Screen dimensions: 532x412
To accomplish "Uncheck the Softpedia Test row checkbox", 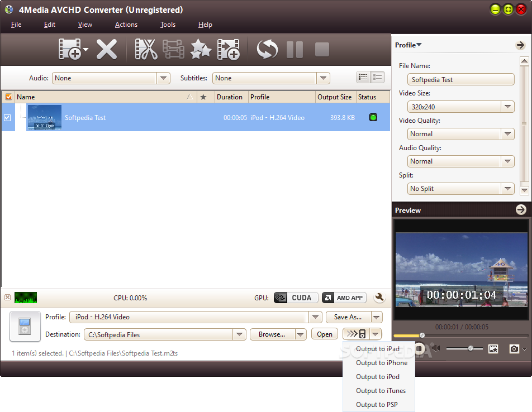I will click(7, 118).
